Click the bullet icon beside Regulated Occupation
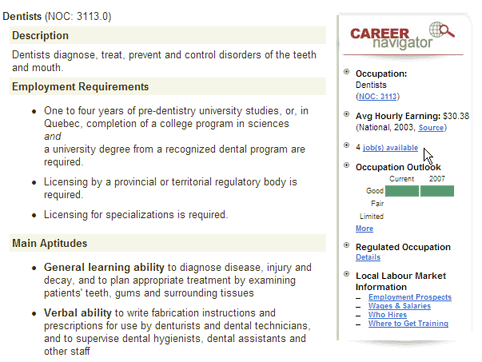Viewport: 482px width, 362px height. coord(347,245)
